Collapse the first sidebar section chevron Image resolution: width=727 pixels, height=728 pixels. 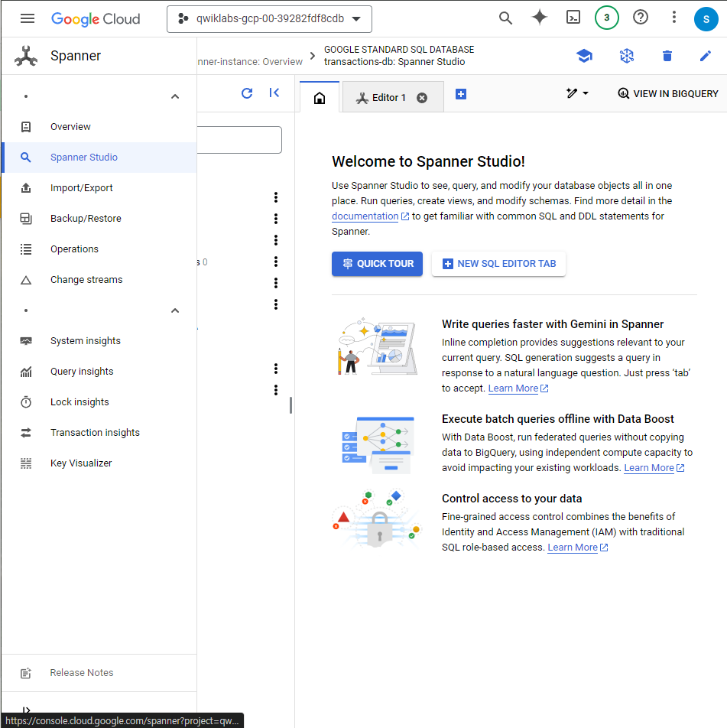[x=175, y=96]
